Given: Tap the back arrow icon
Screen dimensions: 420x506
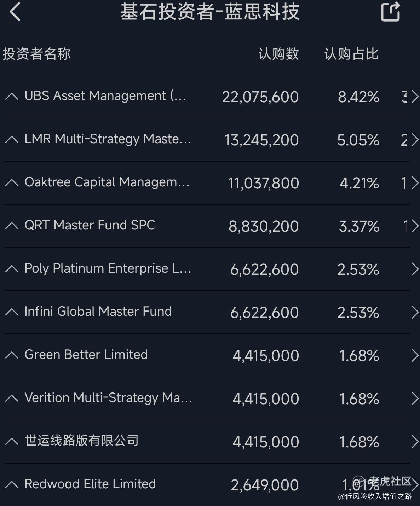Looking at the screenshot, I should tap(15, 12).
